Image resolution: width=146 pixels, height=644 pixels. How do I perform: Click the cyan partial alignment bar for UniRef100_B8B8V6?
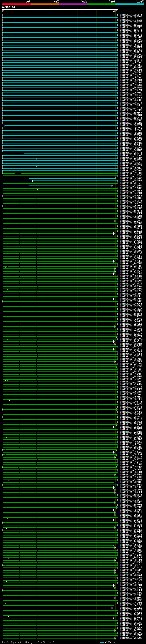(x=83, y=314)
